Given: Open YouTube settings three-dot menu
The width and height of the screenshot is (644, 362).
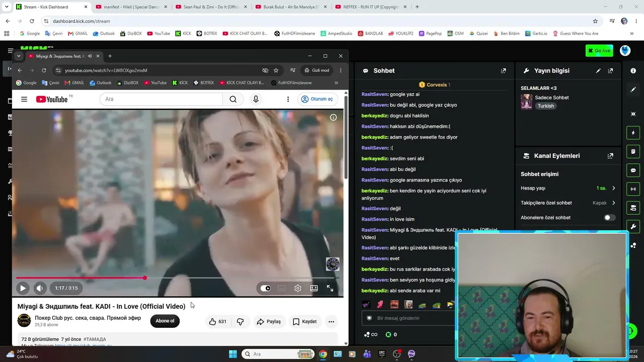Looking at the screenshot, I should click(288, 99).
